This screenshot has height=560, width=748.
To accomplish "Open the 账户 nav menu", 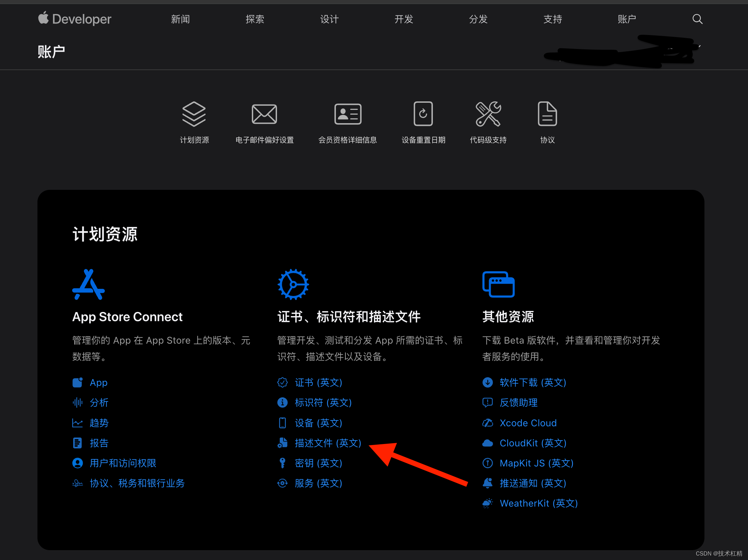I will [627, 19].
